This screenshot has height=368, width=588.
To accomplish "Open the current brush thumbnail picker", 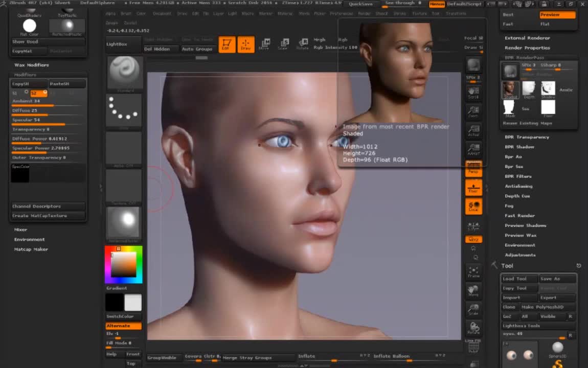I will pos(124,74).
